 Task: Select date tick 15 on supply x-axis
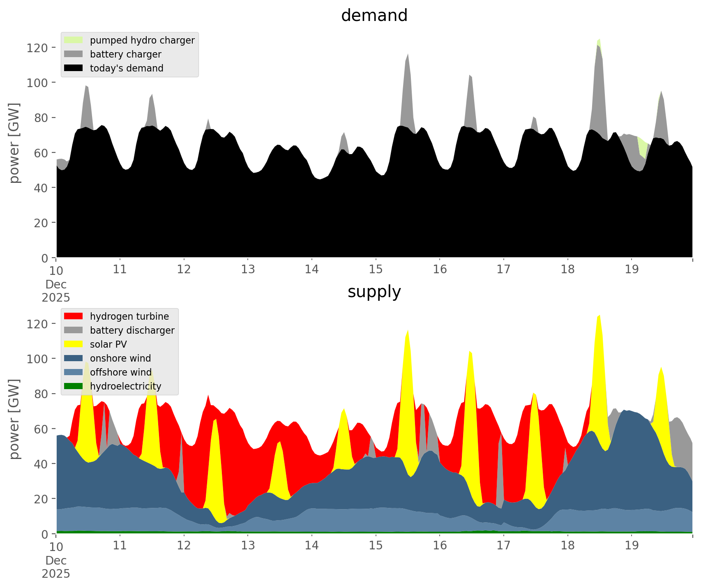(x=376, y=546)
